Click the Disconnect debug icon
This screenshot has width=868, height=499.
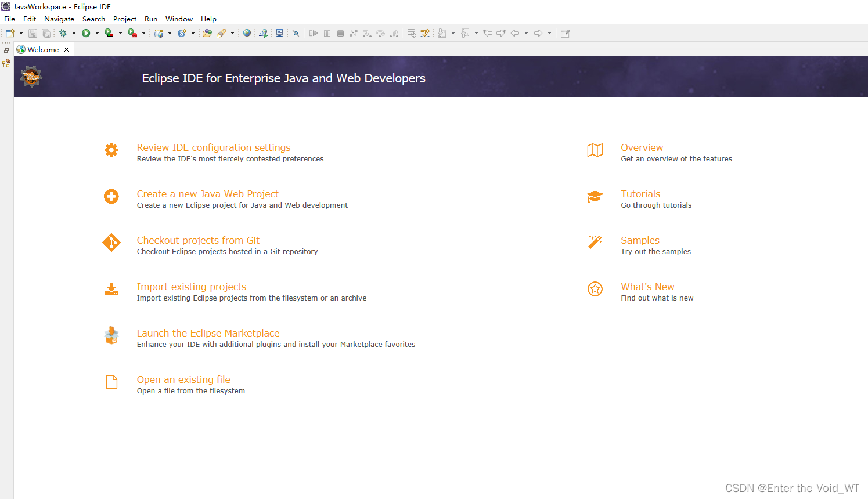click(x=354, y=33)
